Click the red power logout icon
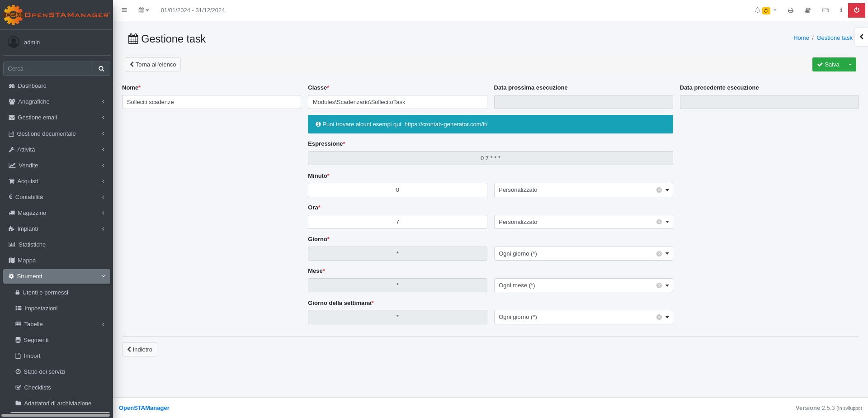 [x=856, y=10]
